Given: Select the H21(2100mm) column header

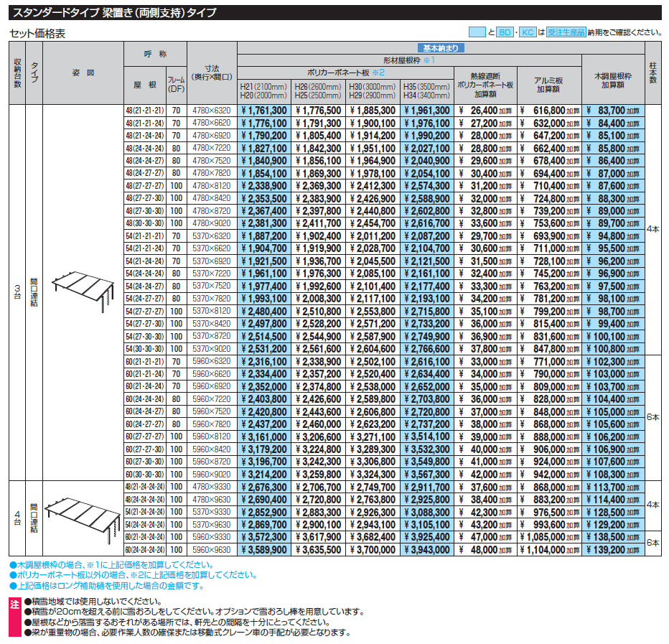Looking at the screenshot, I should [263, 87].
